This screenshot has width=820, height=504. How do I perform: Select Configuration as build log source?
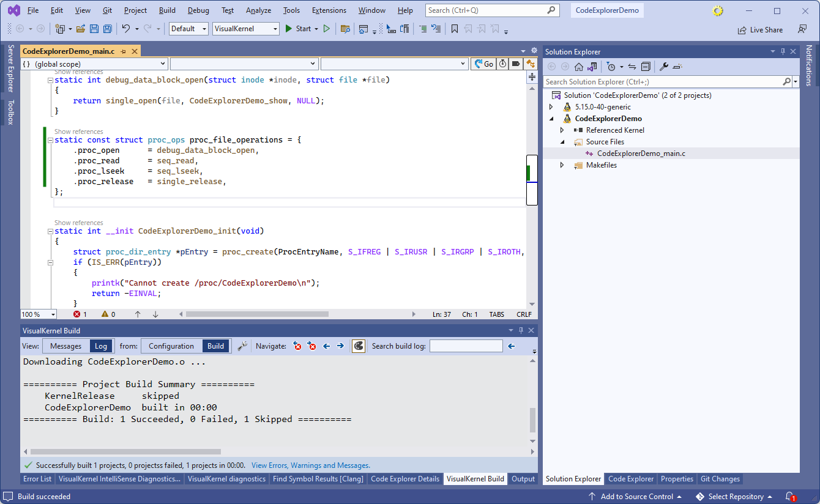pyautogui.click(x=171, y=346)
